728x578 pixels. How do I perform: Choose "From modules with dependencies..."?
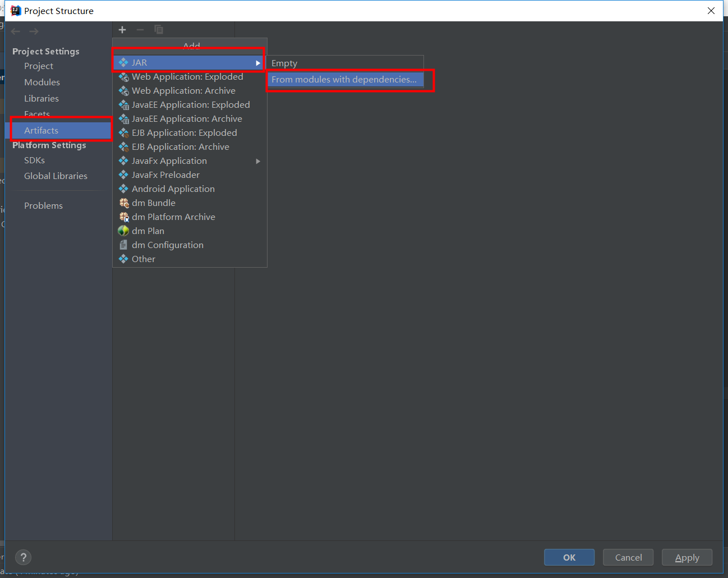coord(344,79)
